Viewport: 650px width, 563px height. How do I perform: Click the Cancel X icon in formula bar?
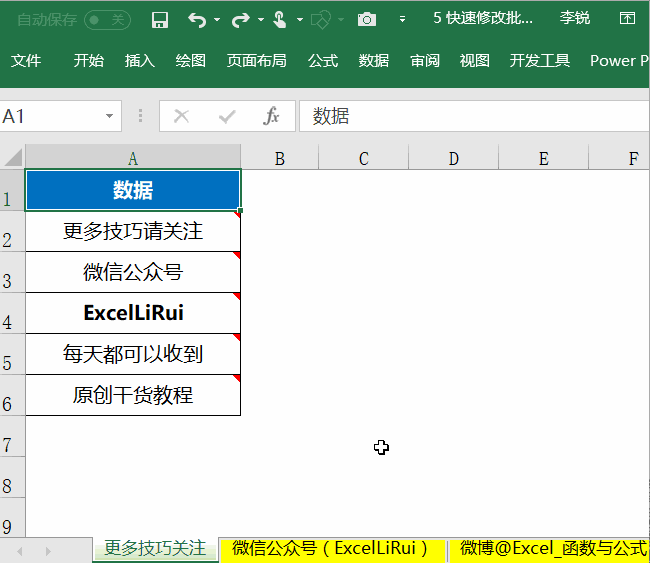[x=182, y=116]
